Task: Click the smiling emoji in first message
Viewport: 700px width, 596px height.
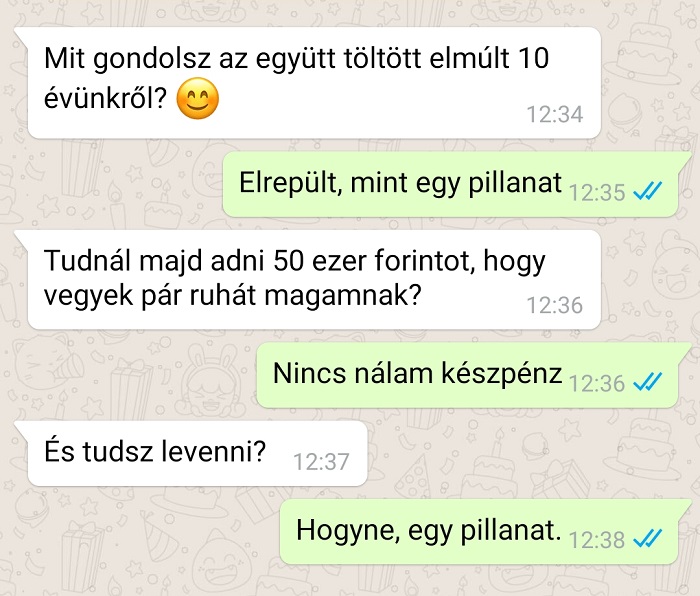Action: coord(198,99)
